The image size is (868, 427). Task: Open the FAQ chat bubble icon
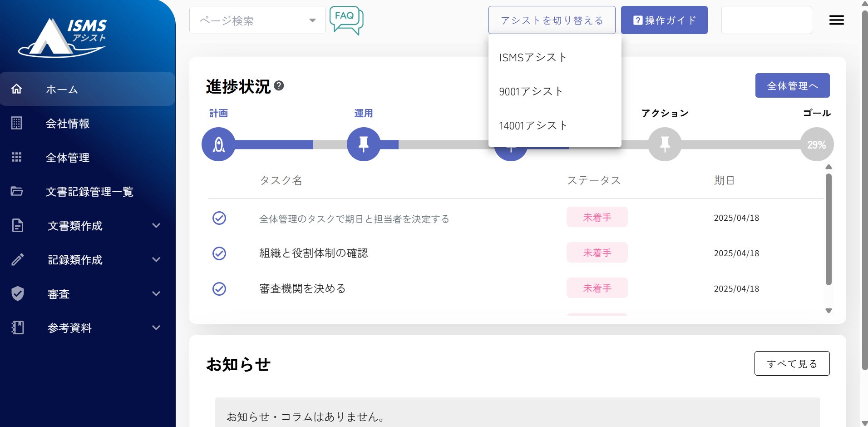point(346,20)
